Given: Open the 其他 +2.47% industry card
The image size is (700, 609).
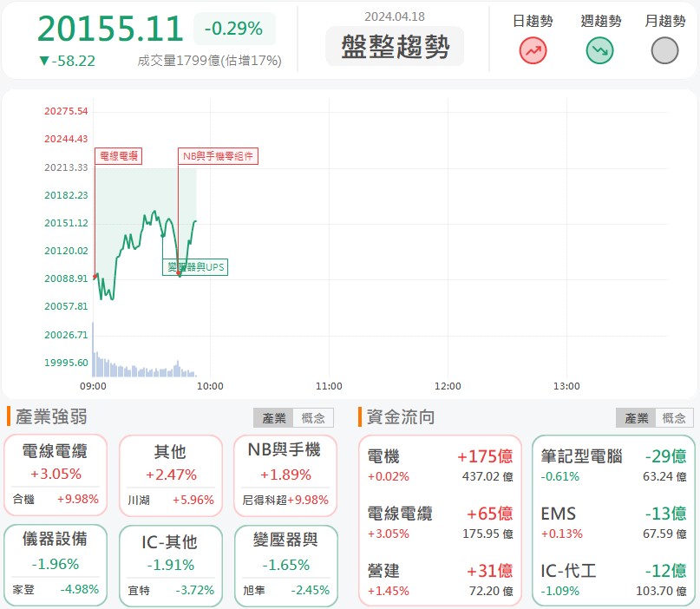Looking at the screenshot, I should (x=171, y=475).
